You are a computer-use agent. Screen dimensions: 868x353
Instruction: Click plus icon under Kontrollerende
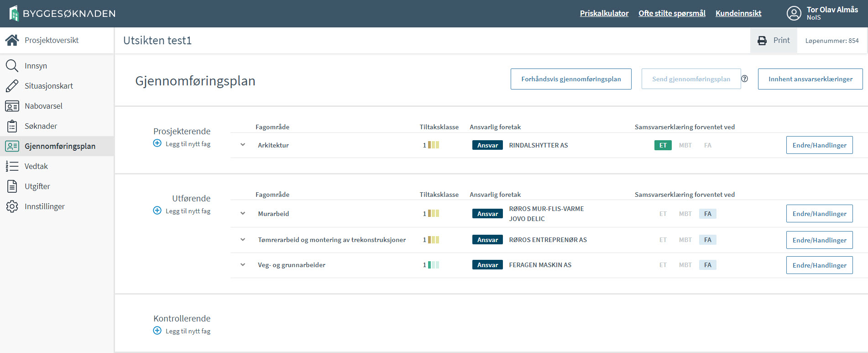(157, 331)
